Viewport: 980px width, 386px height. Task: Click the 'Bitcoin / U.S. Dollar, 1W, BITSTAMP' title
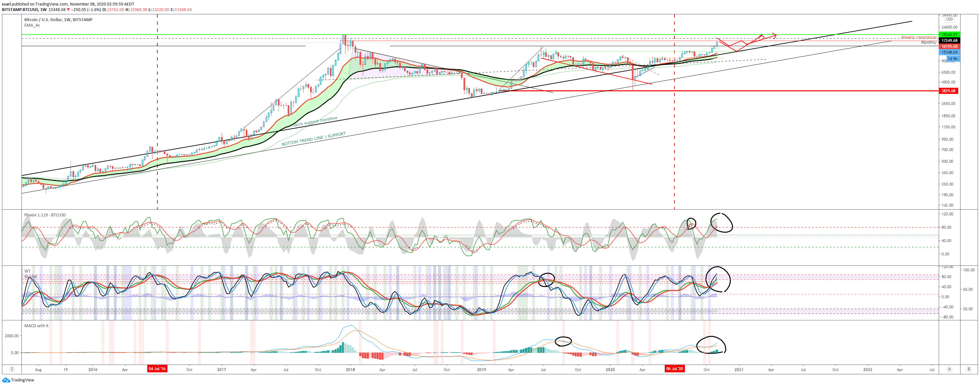pyautogui.click(x=58, y=20)
